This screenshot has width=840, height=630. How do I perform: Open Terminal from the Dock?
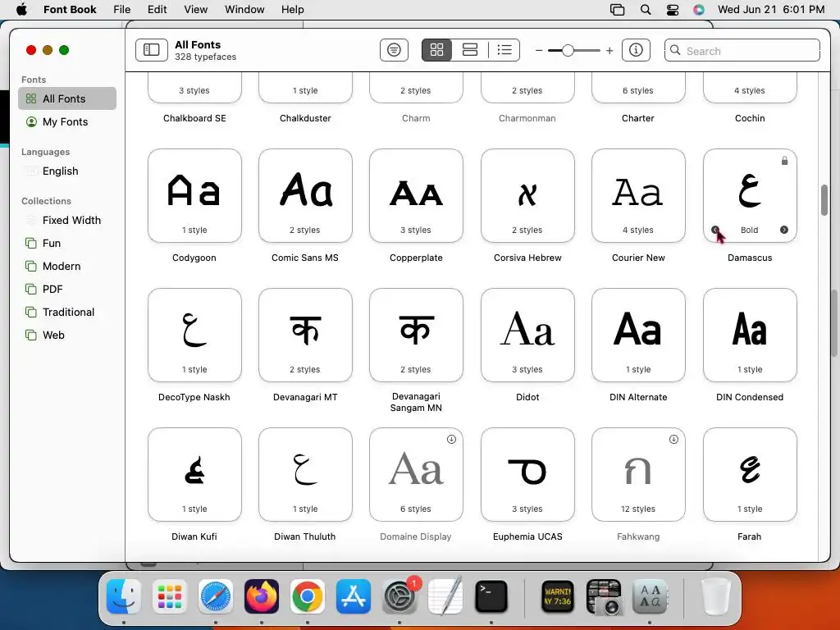pyautogui.click(x=491, y=597)
